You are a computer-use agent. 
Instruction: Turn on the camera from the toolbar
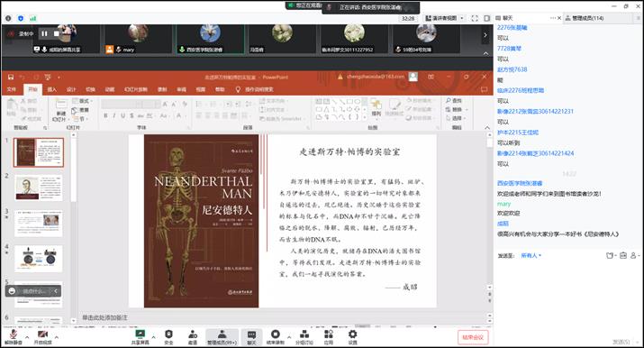tap(42, 337)
